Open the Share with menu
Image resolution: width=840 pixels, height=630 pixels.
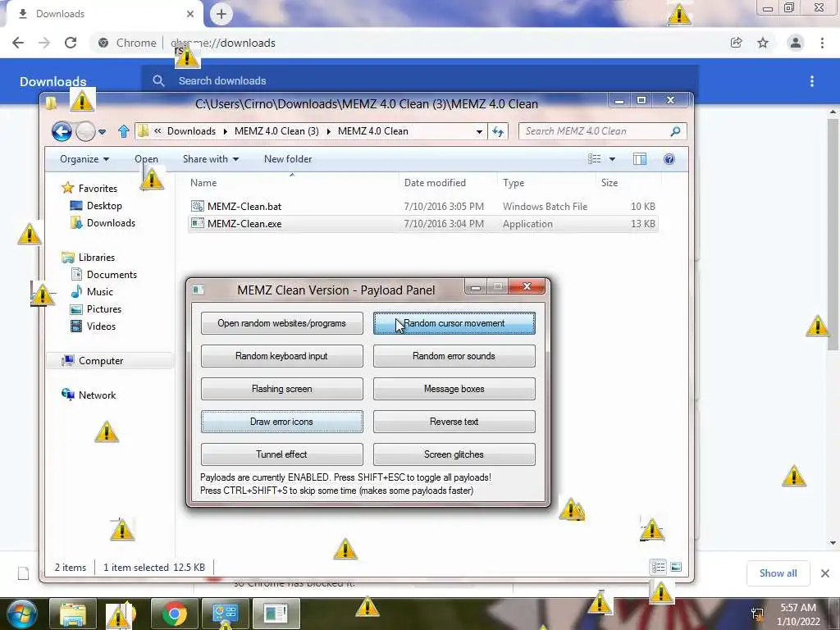(211, 159)
